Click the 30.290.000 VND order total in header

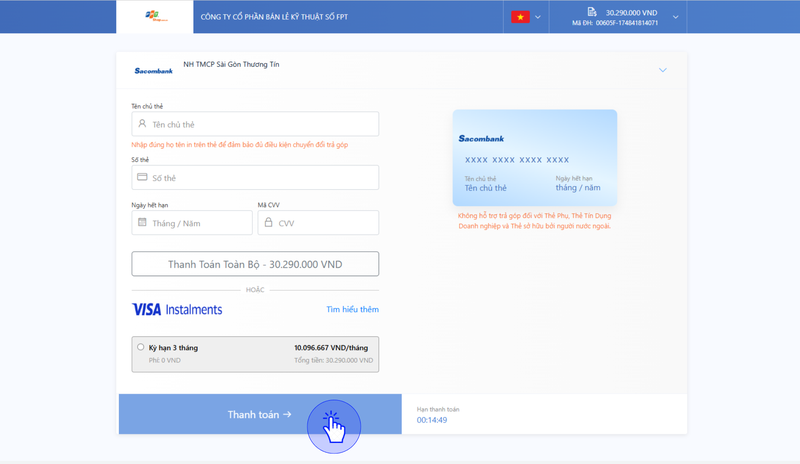pos(631,13)
